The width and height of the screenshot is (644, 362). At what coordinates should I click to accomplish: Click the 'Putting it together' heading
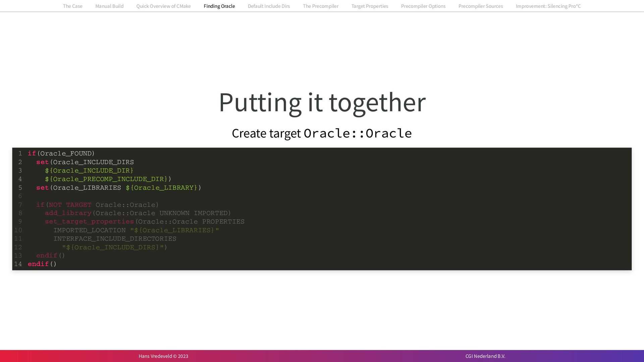(322, 102)
